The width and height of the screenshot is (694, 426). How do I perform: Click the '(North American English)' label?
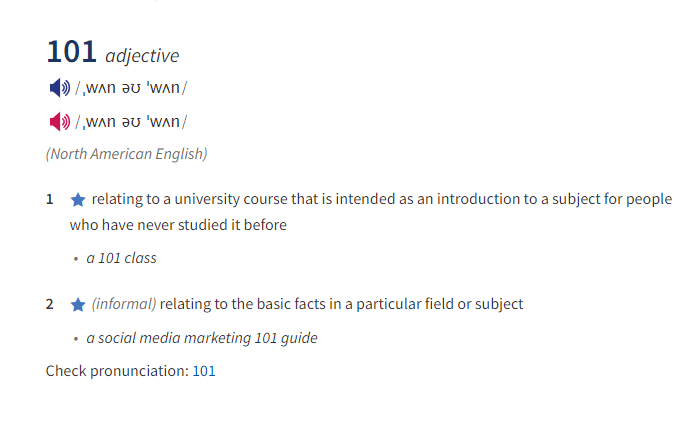coord(127,154)
